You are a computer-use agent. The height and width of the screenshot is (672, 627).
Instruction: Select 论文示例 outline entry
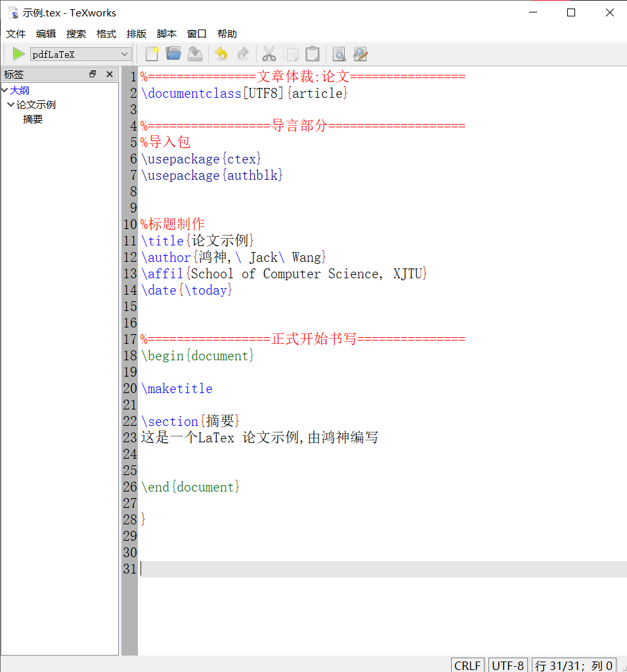click(x=36, y=104)
